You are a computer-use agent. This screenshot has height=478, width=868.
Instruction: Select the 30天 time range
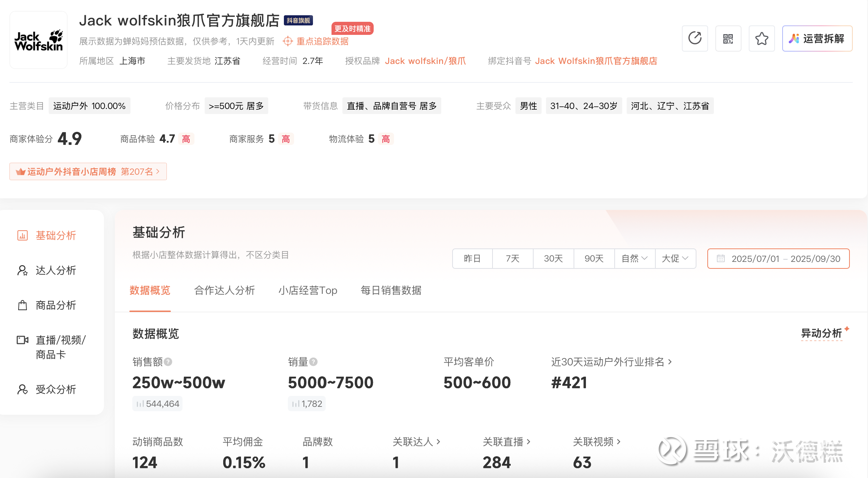point(553,259)
